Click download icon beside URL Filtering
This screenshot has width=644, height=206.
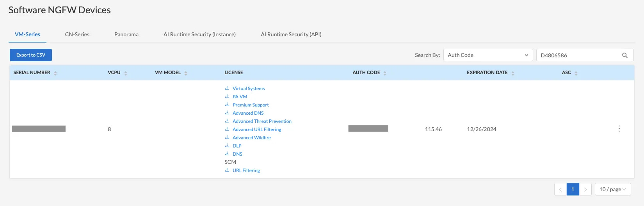tap(227, 170)
